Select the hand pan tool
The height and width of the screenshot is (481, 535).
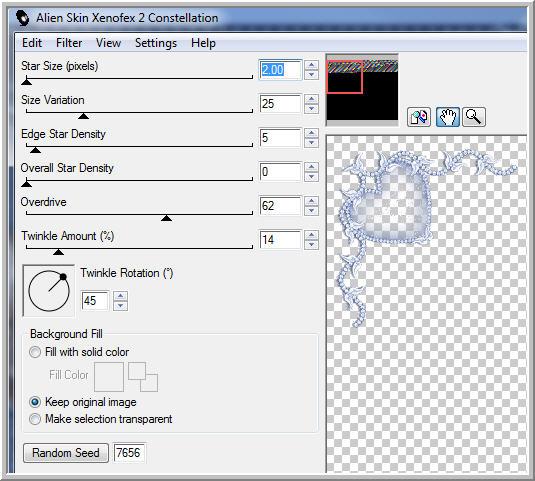click(448, 117)
